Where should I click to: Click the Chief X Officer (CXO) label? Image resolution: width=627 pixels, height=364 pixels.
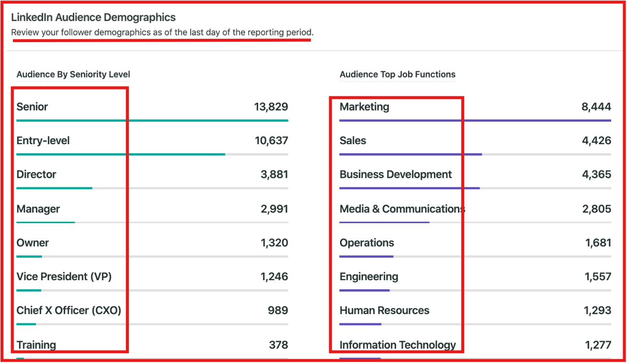(x=69, y=310)
